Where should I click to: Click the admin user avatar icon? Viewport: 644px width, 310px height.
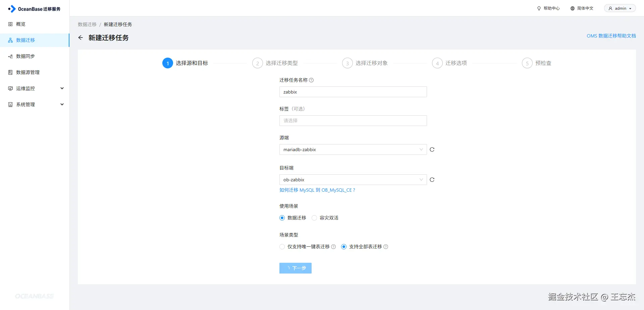(x=610, y=8)
